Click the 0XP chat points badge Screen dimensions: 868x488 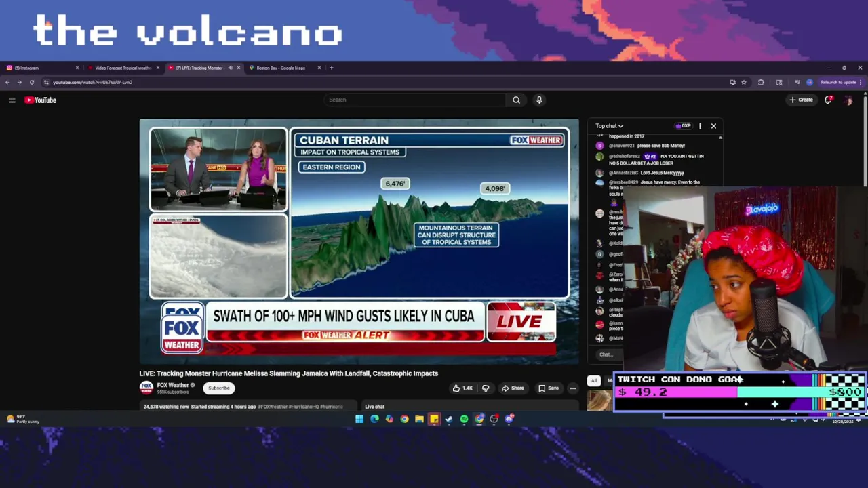683,126
